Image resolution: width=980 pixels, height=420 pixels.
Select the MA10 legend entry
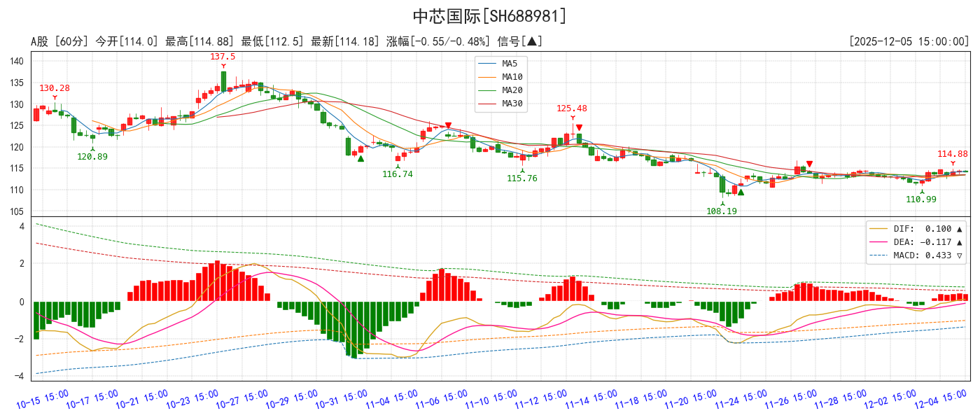coord(512,77)
